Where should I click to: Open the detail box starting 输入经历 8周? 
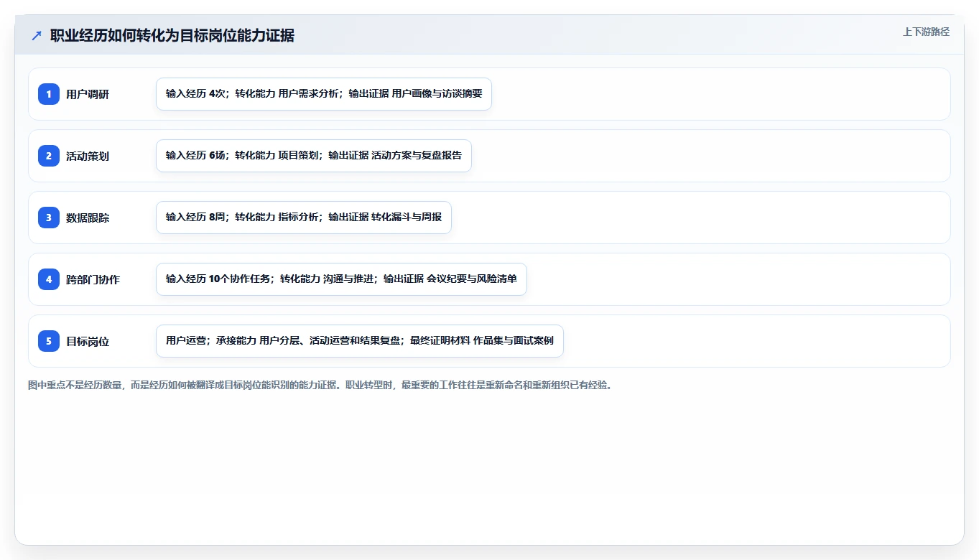pyautogui.click(x=304, y=218)
